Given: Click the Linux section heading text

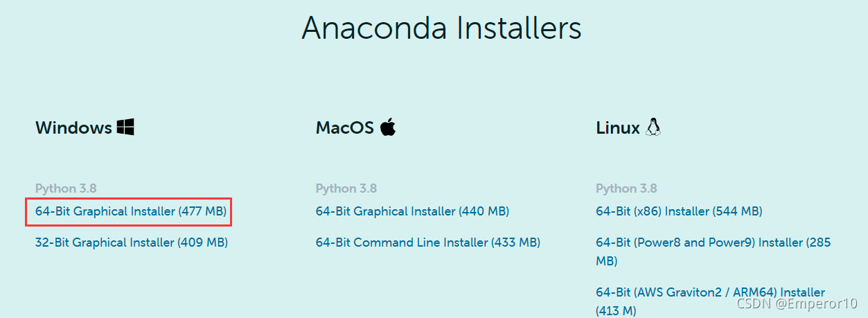Looking at the screenshot, I should pos(618,128).
